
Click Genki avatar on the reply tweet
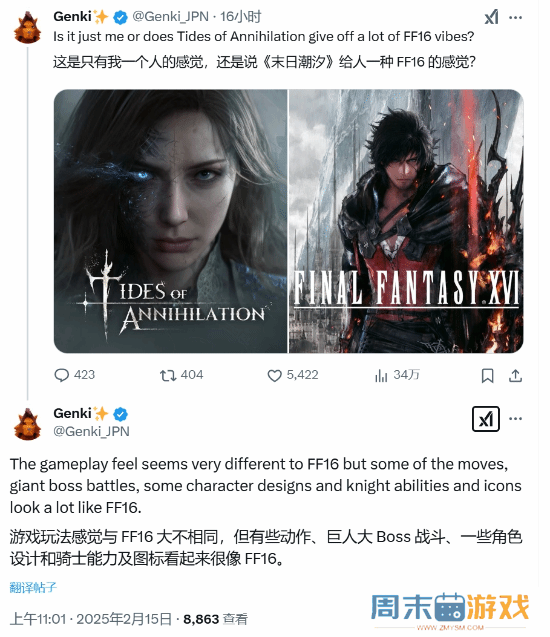(x=27, y=424)
